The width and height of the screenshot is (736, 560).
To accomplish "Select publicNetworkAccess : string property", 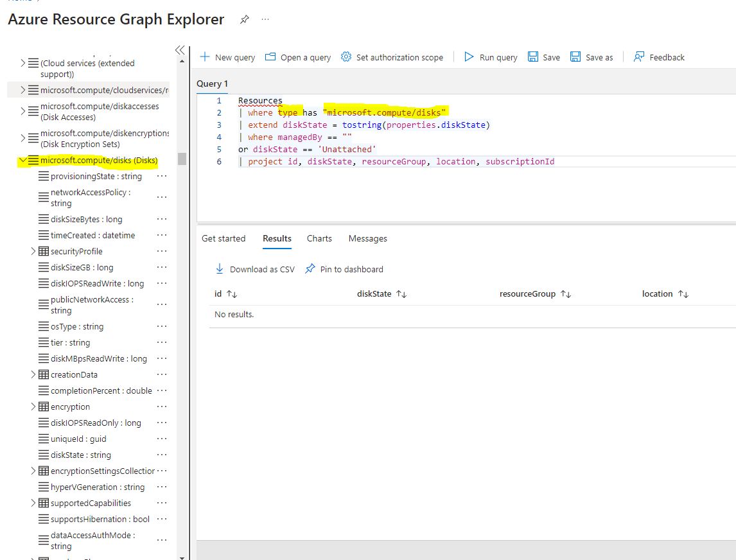I will click(92, 304).
